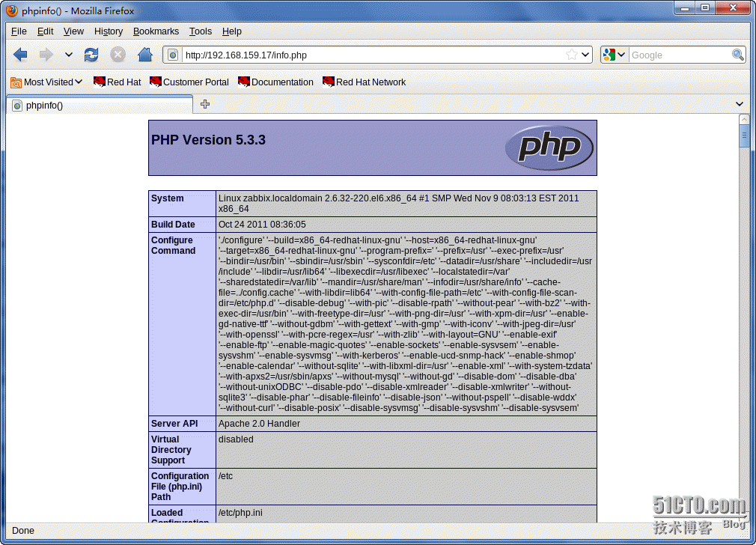Click the System row label

[x=168, y=198]
